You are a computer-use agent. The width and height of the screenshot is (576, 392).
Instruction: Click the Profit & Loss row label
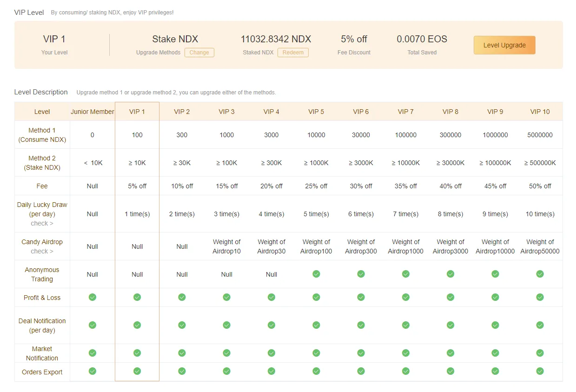pos(42,298)
